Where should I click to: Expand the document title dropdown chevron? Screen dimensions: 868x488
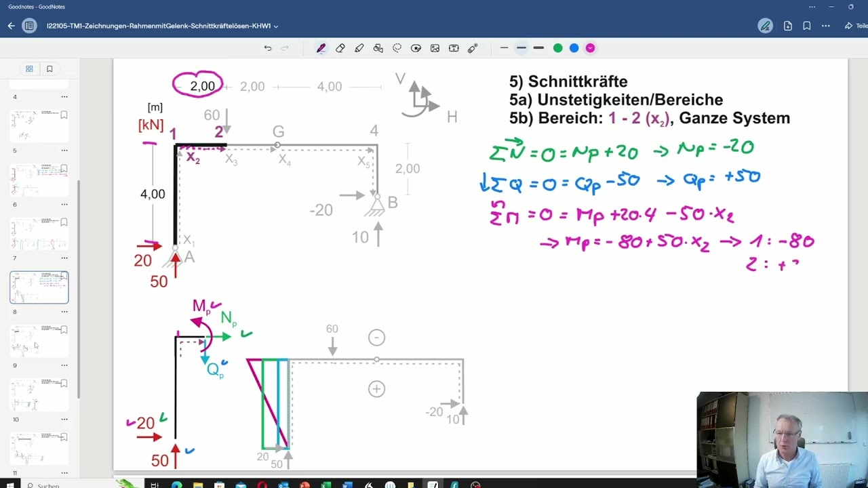coord(276,26)
